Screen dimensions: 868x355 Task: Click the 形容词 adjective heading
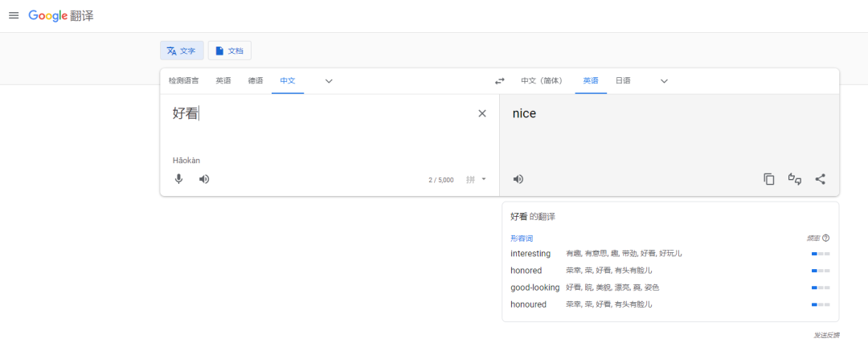pos(522,239)
